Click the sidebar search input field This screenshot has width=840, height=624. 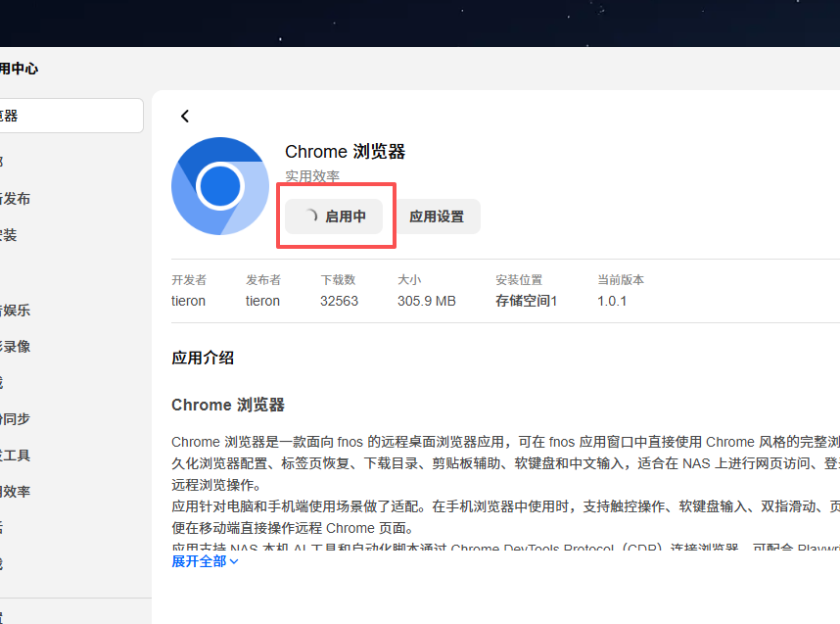(x=70, y=116)
